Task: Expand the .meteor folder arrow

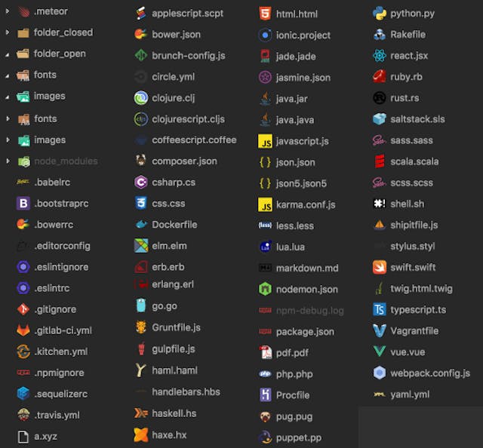Action: tap(8, 11)
